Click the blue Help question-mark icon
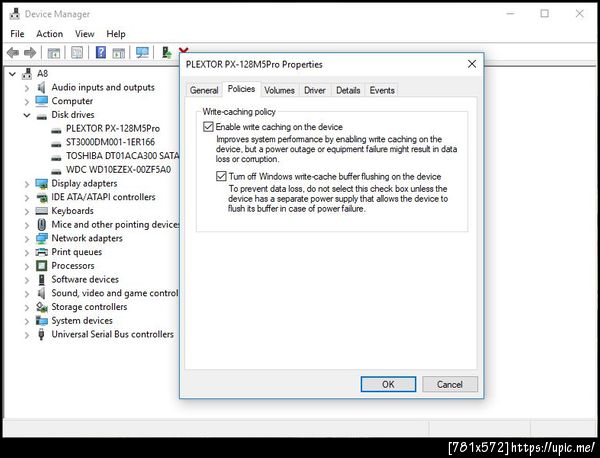 pos(101,52)
